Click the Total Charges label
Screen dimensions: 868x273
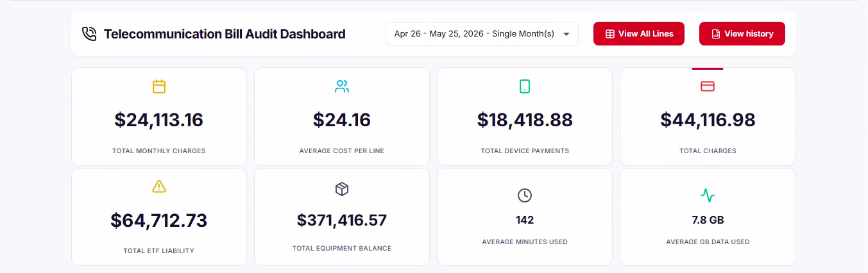coord(708,151)
